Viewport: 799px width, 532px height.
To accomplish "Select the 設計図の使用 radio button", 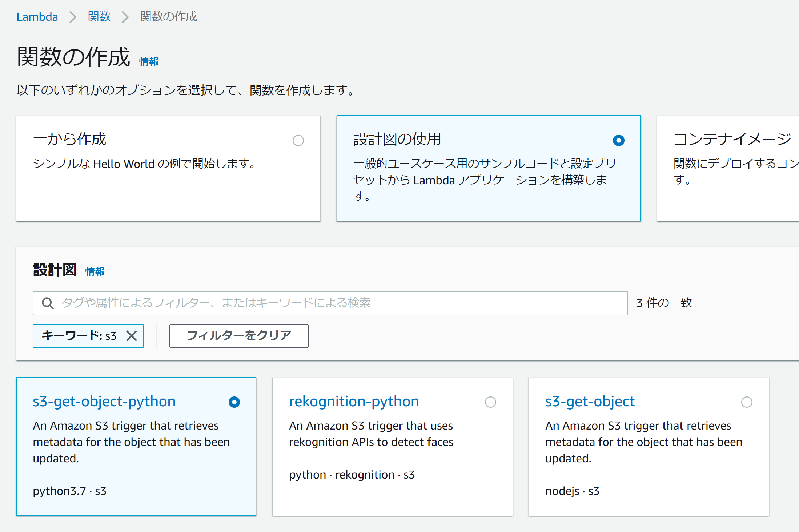I will [618, 140].
